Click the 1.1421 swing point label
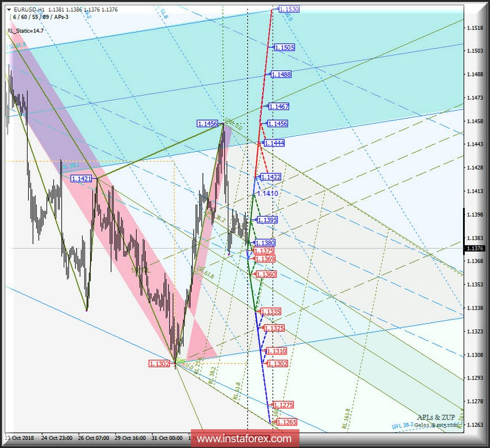The height and width of the screenshot is (448, 490). [81, 178]
